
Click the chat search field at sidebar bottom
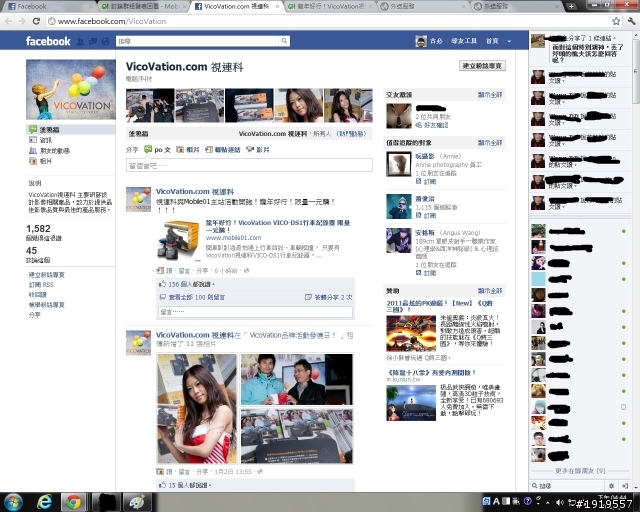pos(567,486)
